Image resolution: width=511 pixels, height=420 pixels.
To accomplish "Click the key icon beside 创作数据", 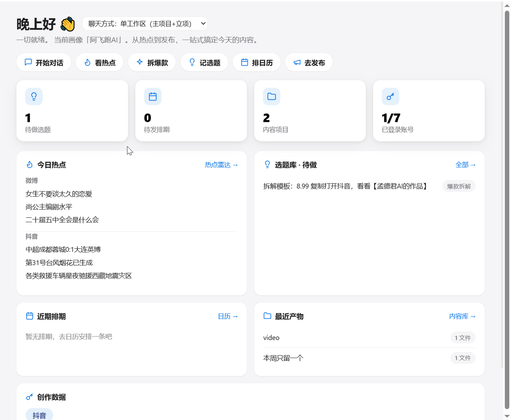I will tap(30, 397).
